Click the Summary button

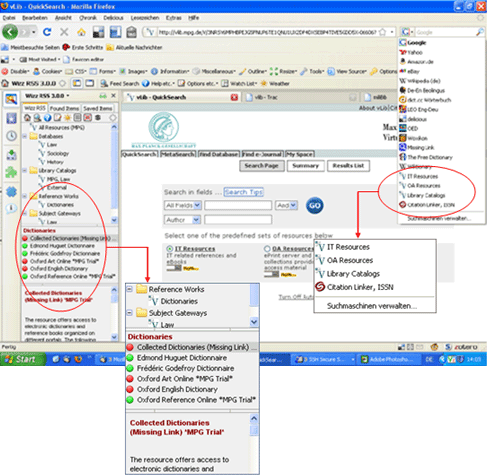coord(305,166)
